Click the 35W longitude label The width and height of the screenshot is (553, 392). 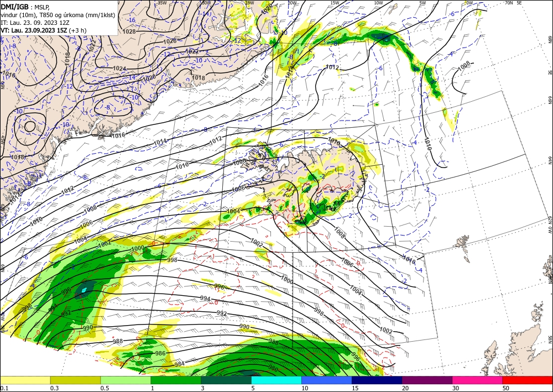pyautogui.click(x=162, y=3)
